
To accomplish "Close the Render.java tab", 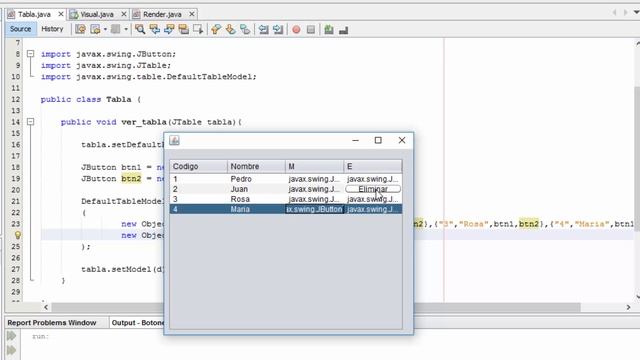I will pos(191,14).
